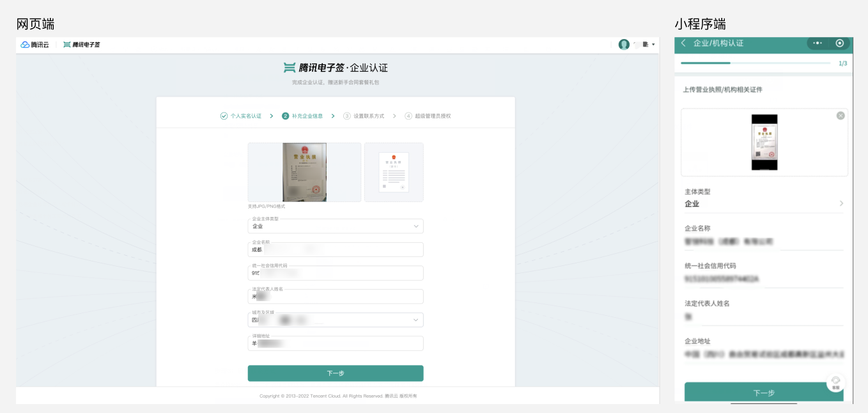Open the mini program ••• more menu
Viewport: 868px width, 413px height.
click(x=817, y=43)
